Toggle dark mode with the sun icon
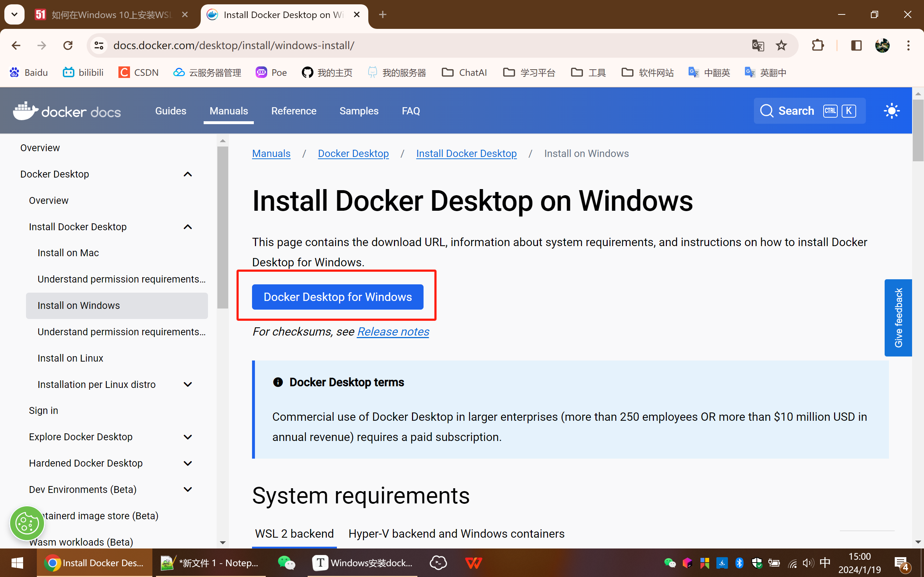 click(x=891, y=111)
